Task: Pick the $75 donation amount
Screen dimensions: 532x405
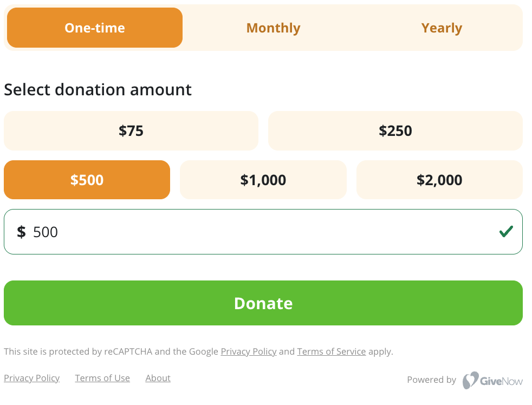Action: [131, 130]
